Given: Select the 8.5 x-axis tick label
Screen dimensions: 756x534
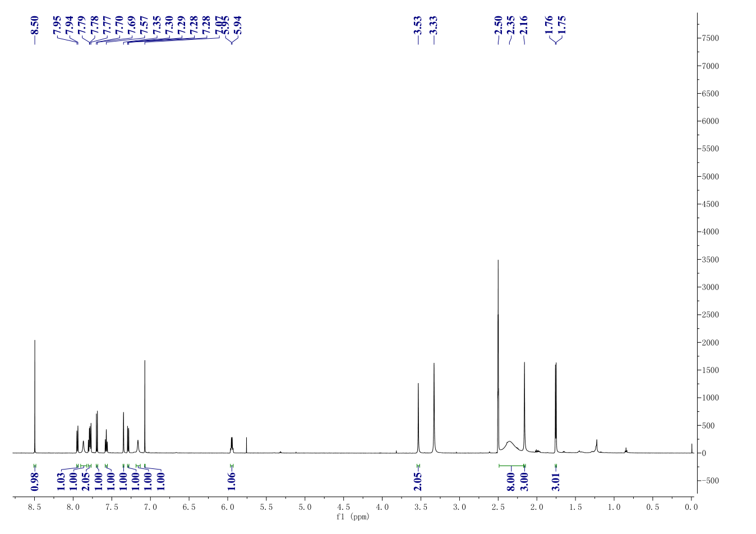Looking at the screenshot, I should (35, 507).
